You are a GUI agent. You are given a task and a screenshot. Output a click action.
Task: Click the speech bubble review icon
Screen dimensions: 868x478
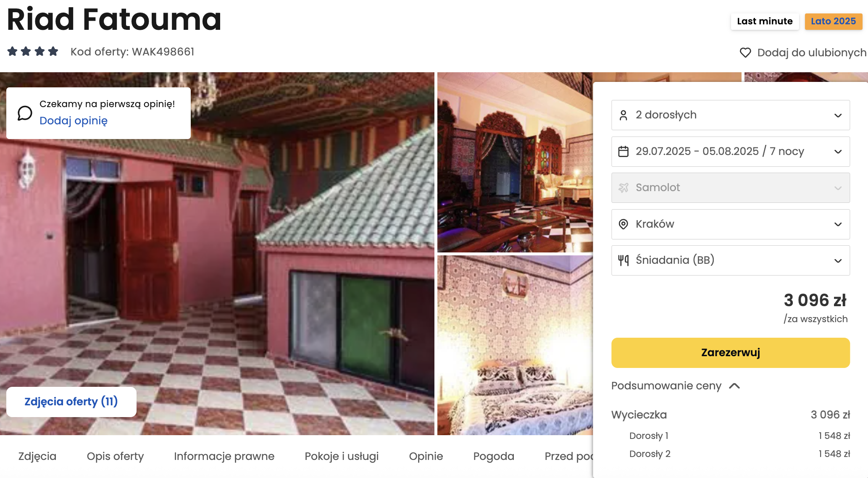(25, 113)
